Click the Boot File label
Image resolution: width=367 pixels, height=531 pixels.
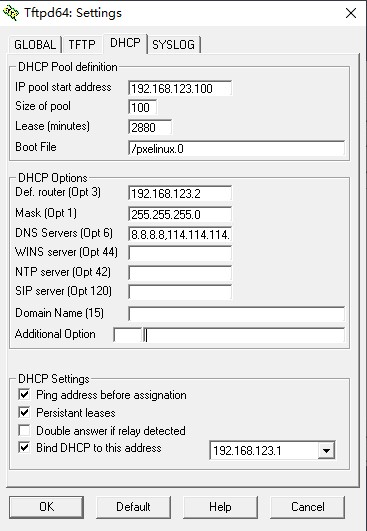tap(36, 147)
